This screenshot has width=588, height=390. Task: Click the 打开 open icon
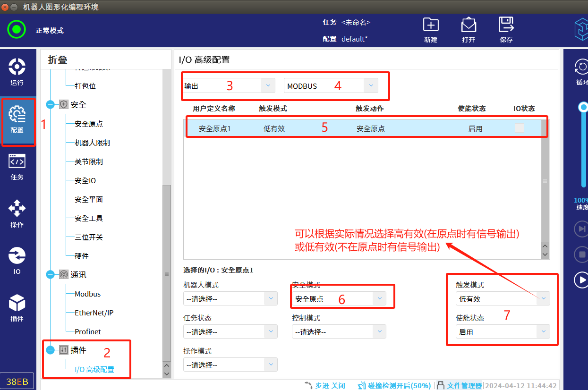point(468,29)
